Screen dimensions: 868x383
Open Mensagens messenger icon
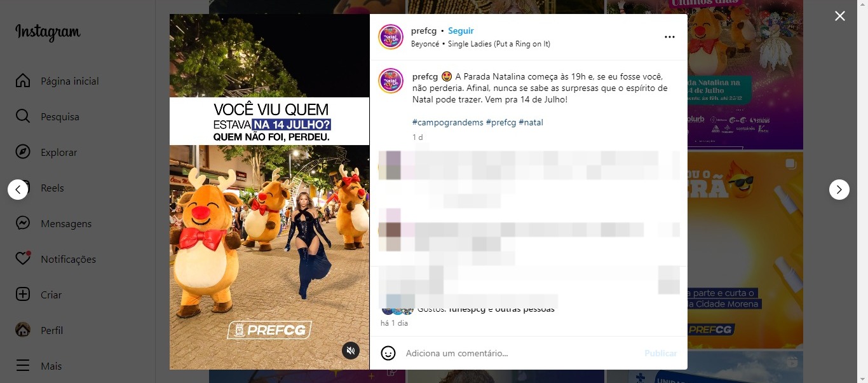23,224
